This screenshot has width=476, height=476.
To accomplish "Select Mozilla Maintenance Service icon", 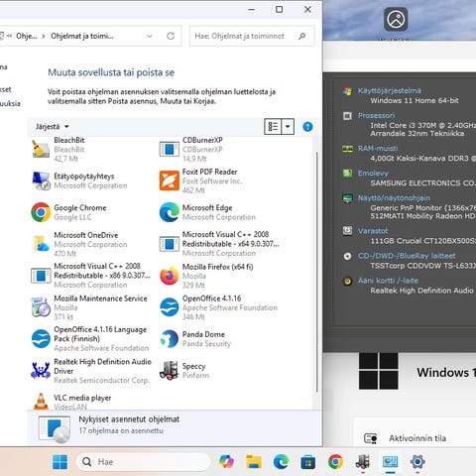I will pyautogui.click(x=41, y=307).
